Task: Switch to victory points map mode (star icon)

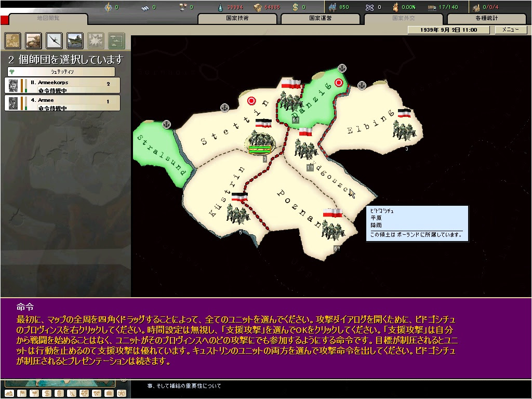Action: [122, 393]
